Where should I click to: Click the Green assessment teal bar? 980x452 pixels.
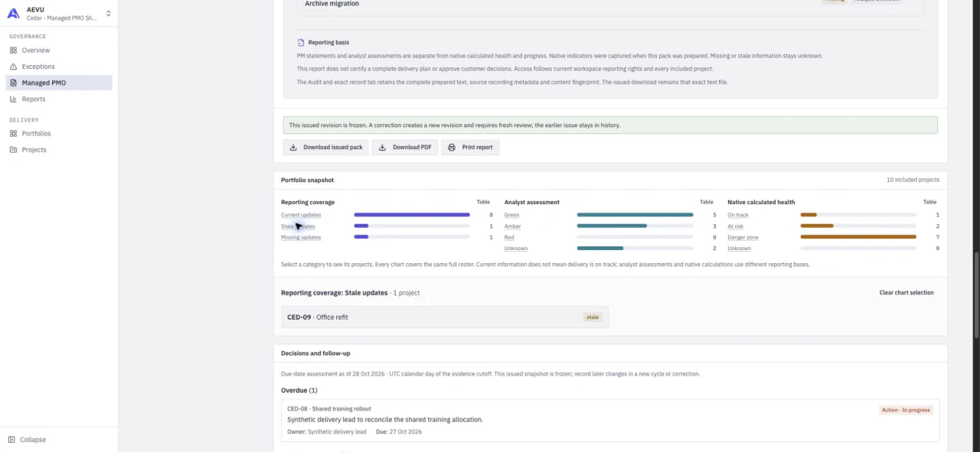click(x=635, y=215)
